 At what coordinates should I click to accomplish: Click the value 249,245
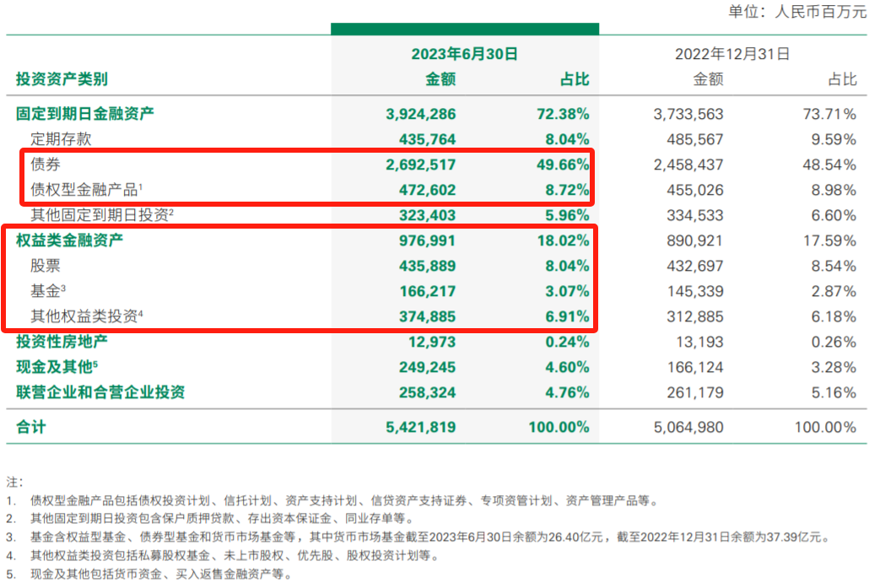coord(427,368)
